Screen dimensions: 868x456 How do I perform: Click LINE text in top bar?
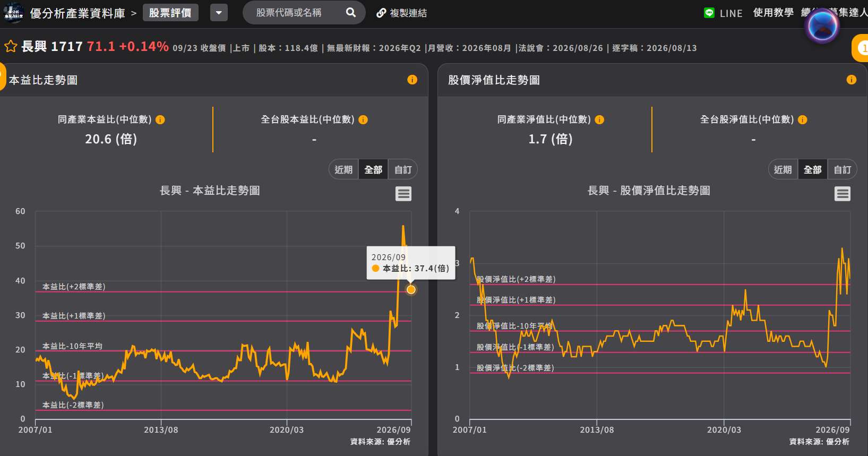pyautogui.click(x=731, y=13)
